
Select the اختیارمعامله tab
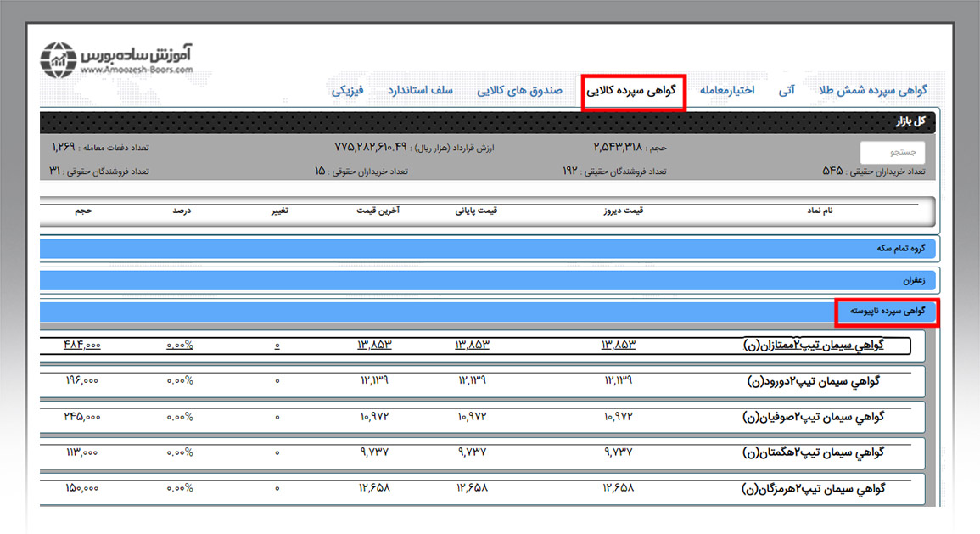(727, 91)
